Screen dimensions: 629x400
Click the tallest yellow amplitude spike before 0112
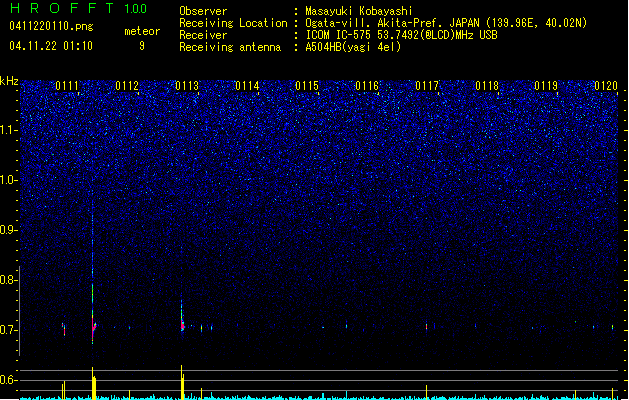coord(93,383)
